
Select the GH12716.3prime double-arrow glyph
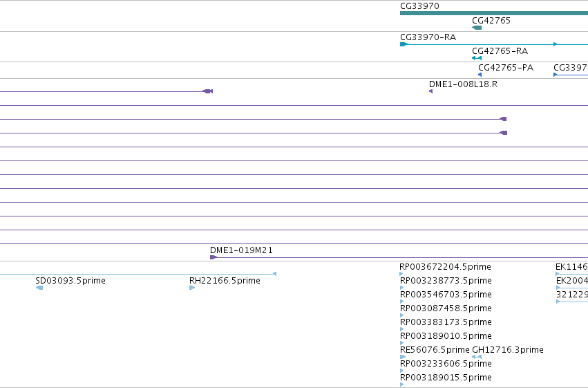pyautogui.click(x=477, y=357)
